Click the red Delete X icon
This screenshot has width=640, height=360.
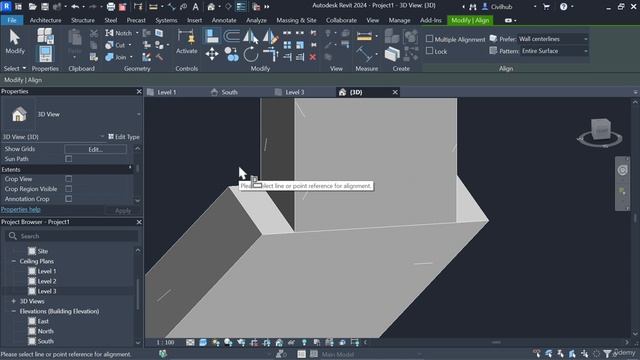[313, 57]
